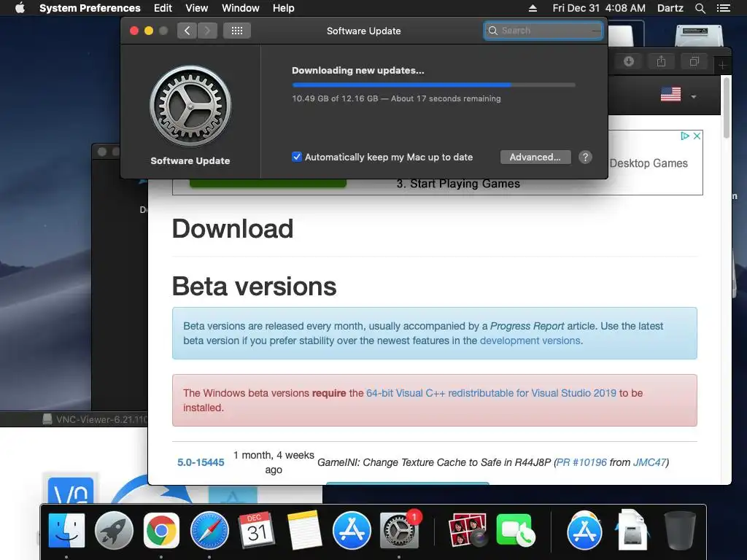Click the Dartz user menu
Viewport: 747px width, 560px height.
point(670,8)
